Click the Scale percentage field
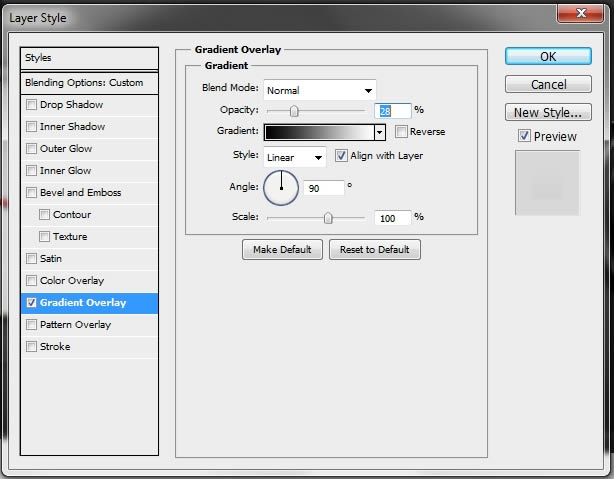Image resolution: width=614 pixels, height=479 pixels. [393, 218]
